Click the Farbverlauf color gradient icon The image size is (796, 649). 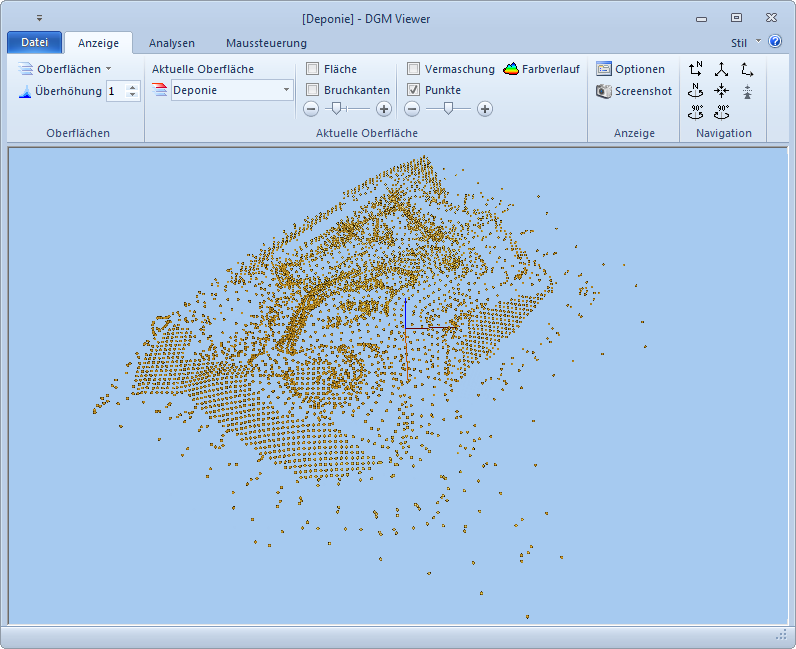click(511, 69)
